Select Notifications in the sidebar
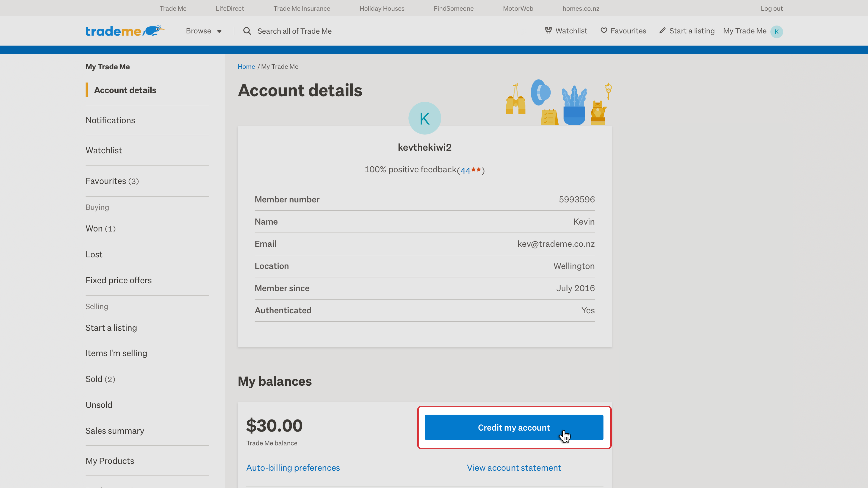The height and width of the screenshot is (488, 868). (x=110, y=120)
